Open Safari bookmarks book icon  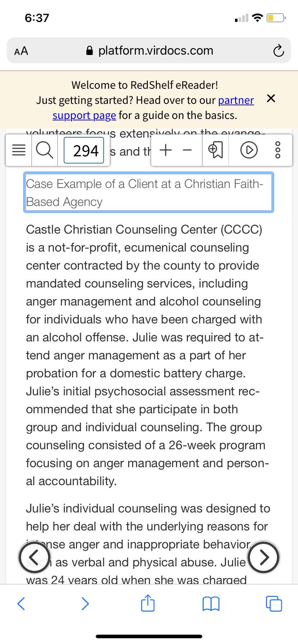click(x=211, y=604)
